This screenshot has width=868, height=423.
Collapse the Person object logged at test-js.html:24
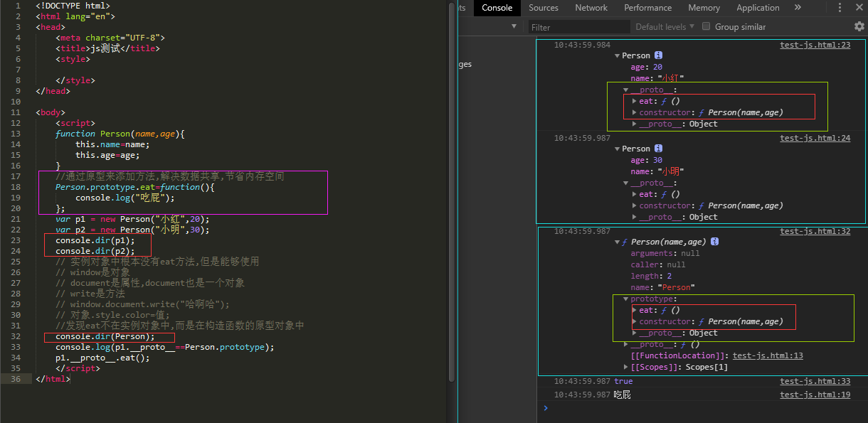(618, 149)
